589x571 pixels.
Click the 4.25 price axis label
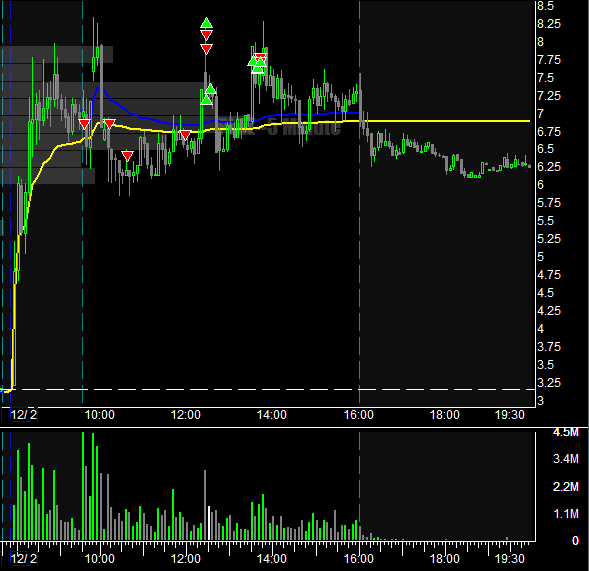click(549, 311)
